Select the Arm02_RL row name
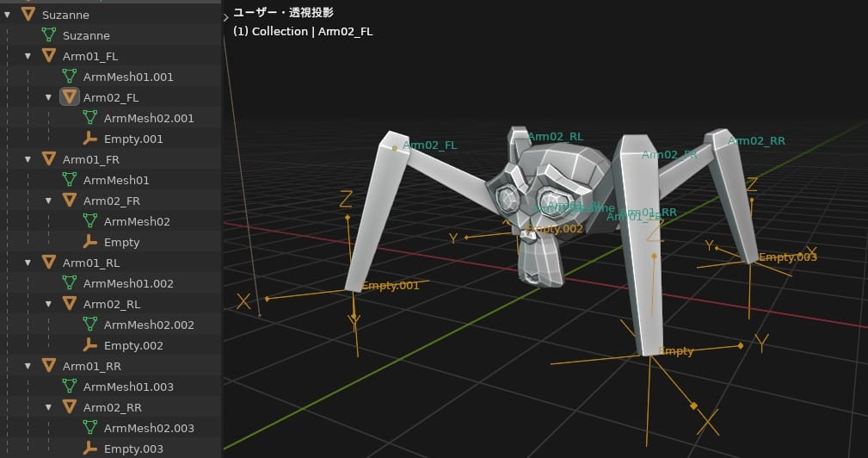The height and width of the screenshot is (458, 868). coord(111,304)
